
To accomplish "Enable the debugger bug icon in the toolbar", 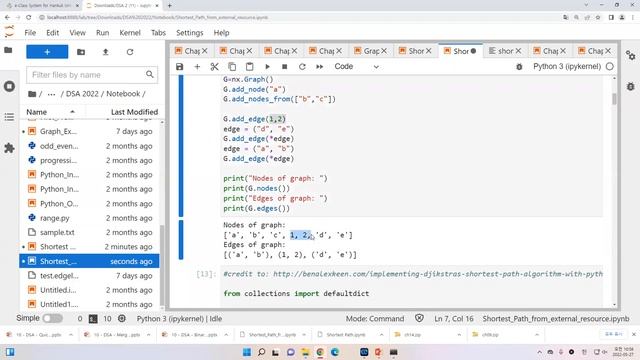I will pyautogui.click(x=519, y=67).
